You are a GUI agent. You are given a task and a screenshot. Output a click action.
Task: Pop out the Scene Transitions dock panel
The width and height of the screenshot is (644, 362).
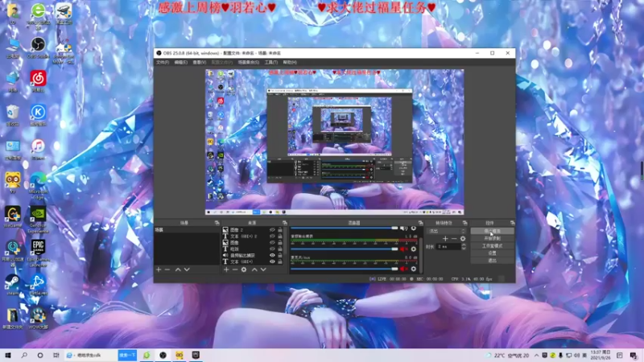tap(465, 223)
